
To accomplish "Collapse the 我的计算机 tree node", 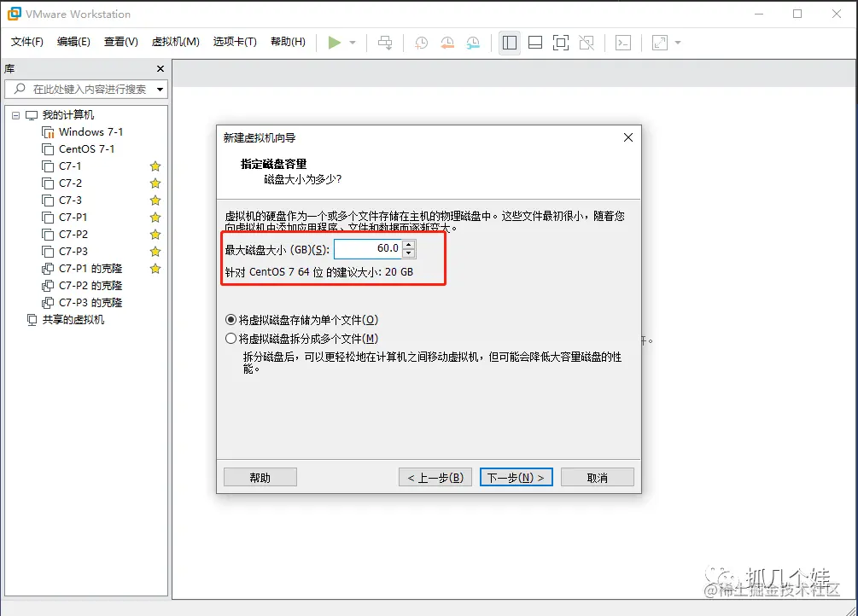I will (x=16, y=115).
